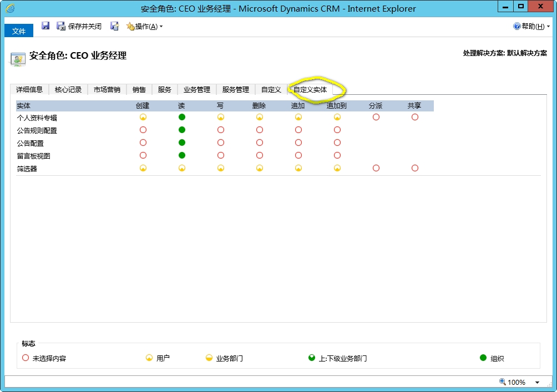Switch to 自定义 tab
The height and width of the screenshot is (392, 557).
tap(271, 89)
